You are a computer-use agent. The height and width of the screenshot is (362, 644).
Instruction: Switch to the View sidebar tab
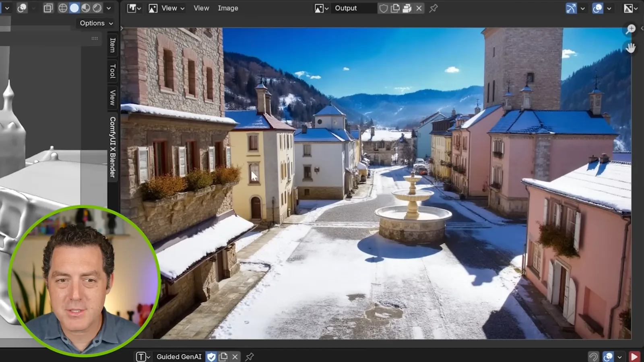tap(113, 98)
